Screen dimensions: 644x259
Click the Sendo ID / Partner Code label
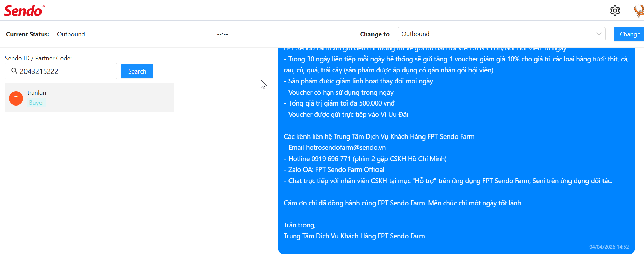(x=38, y=58)
